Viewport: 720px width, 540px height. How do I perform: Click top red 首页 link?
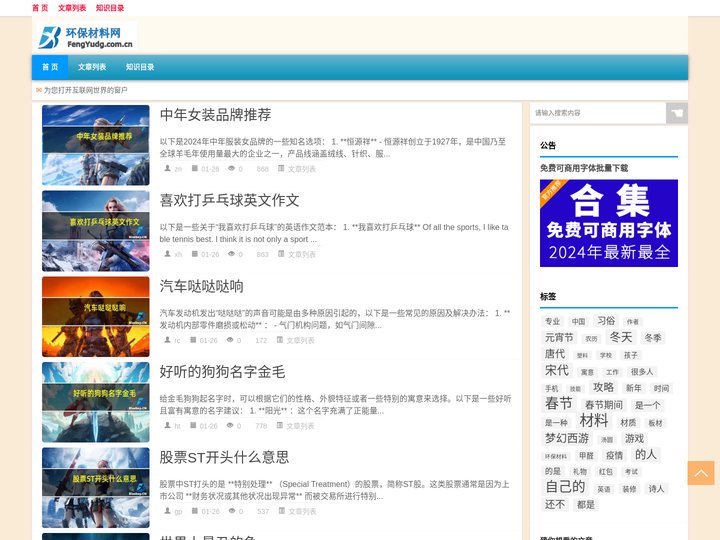40,8
